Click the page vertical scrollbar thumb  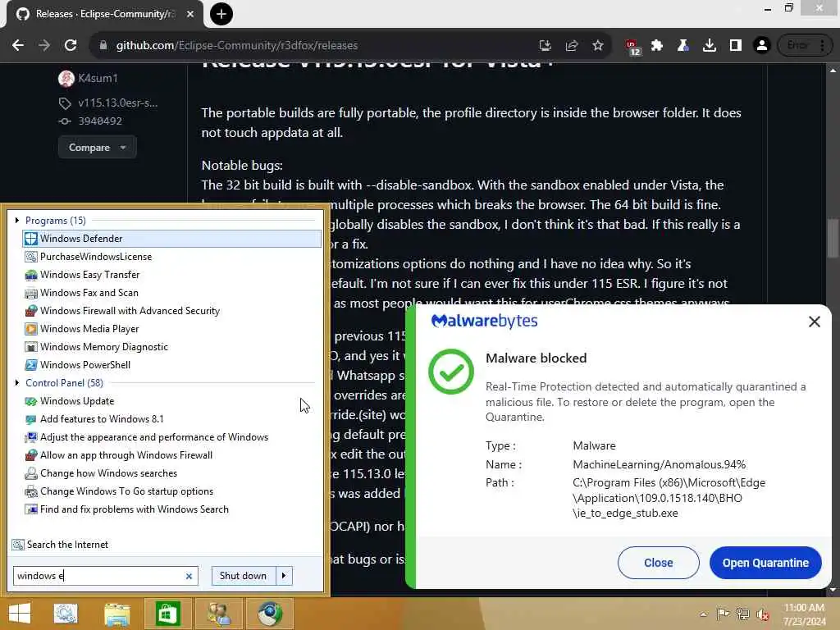point(832,239)
